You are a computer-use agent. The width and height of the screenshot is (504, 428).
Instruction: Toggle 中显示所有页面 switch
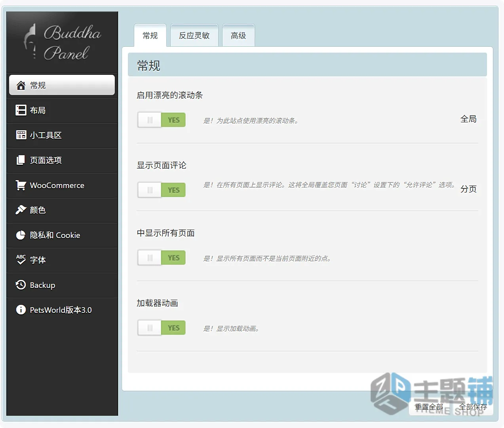point(162,258)
